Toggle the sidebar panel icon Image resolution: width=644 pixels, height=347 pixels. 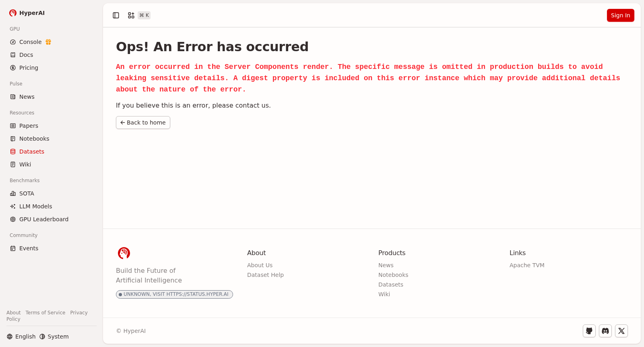[116, 15]
